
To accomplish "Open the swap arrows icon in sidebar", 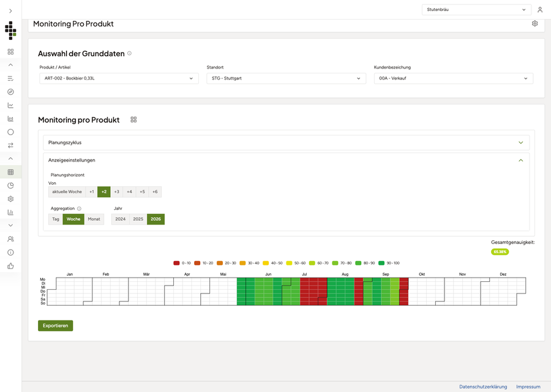I will click(10, 146).
